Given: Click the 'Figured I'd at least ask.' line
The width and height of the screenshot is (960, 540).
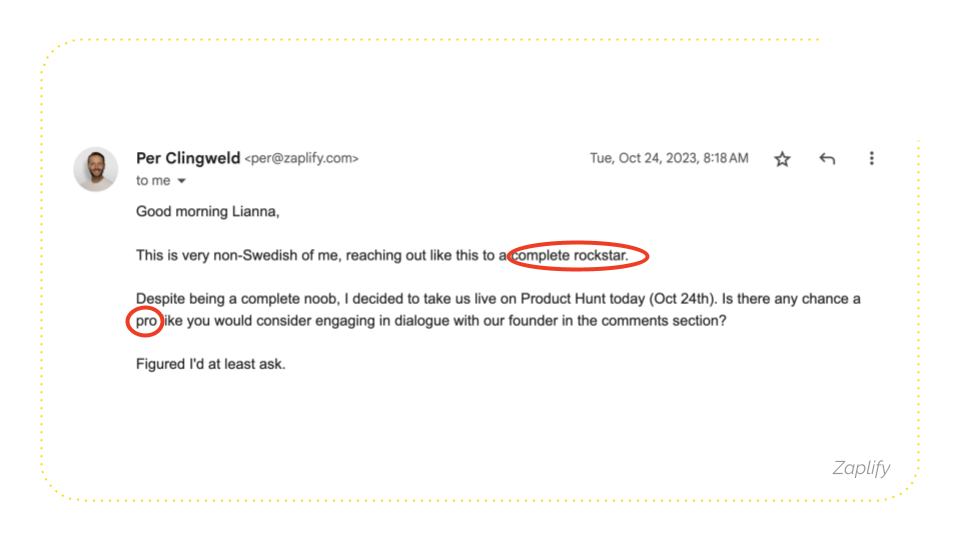Looking at the screenshot, I should (x=211, y=364).
